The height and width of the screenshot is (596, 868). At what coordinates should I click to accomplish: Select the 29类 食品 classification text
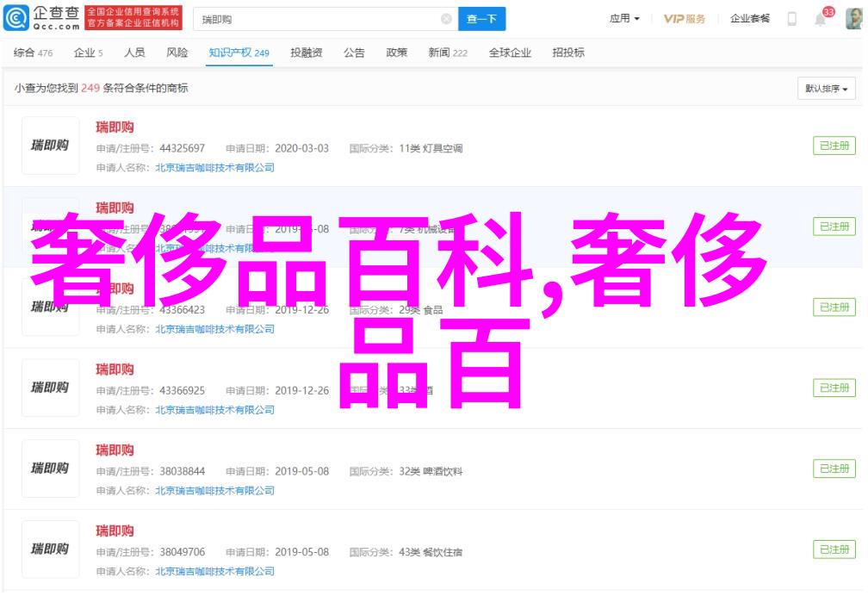421,310
